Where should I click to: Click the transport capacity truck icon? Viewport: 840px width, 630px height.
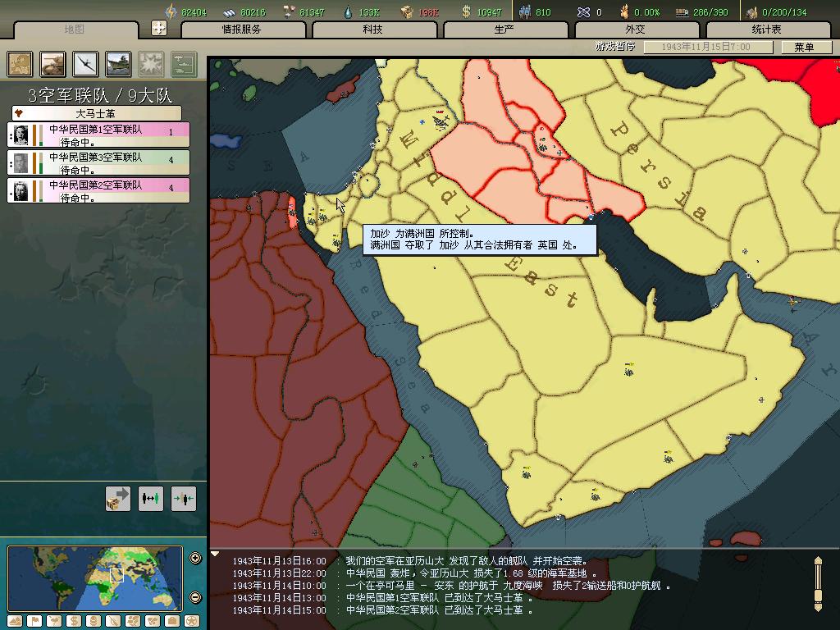682,11
